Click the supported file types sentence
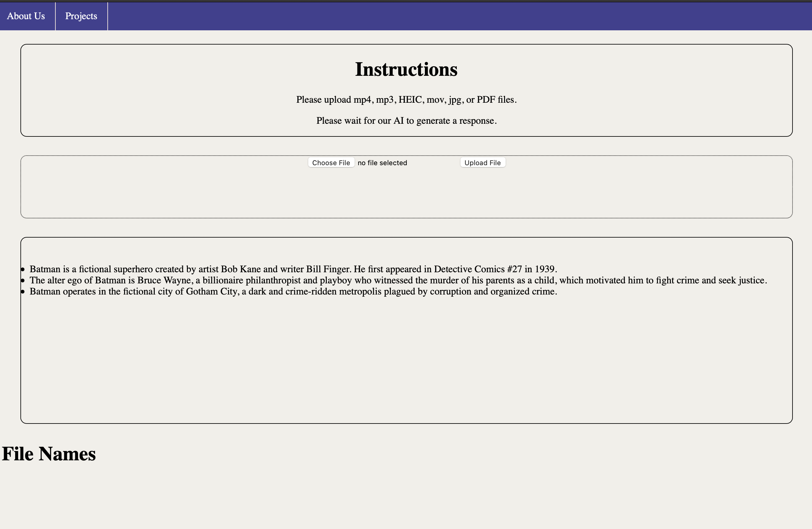The height and width of the screenshot is (529, 812). click(406, 100)
